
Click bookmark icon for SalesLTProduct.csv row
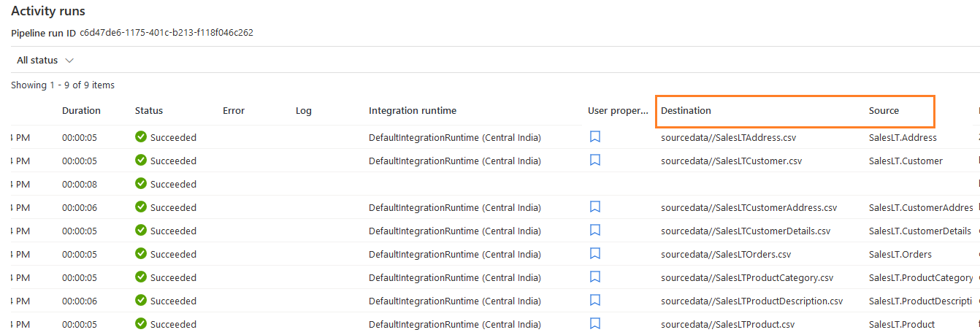coord(595,324)
